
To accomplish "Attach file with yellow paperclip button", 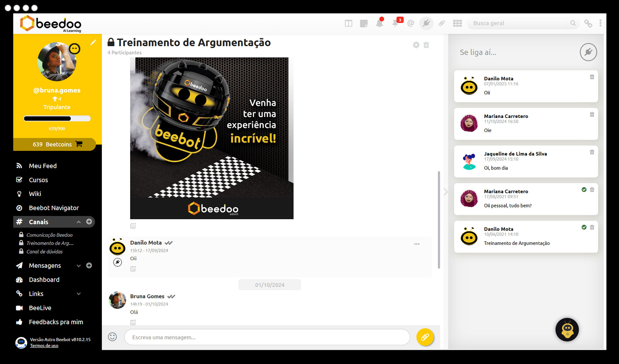I will click(x=425, y=337).
